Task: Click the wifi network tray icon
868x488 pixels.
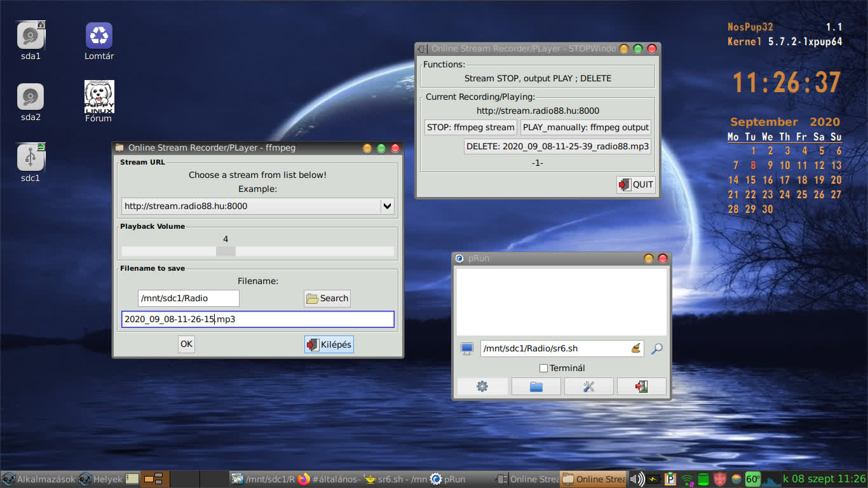Action: click(x=687, y=479)
